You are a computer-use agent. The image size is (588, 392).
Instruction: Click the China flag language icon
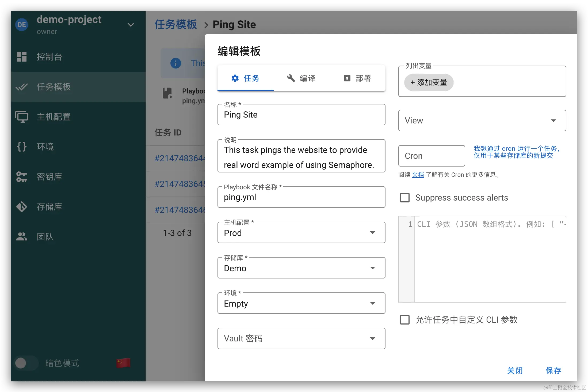123,363
